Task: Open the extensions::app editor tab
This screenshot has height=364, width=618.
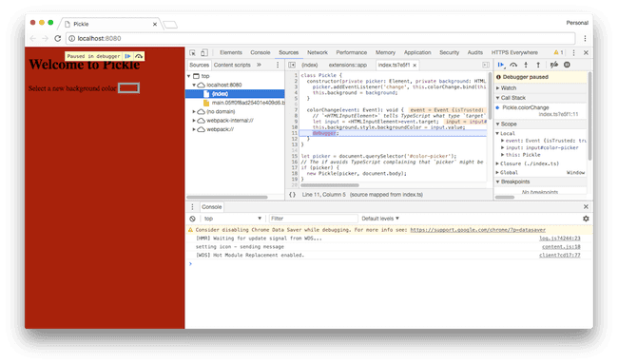Action: pyautogui.click(x=348, y=65)
